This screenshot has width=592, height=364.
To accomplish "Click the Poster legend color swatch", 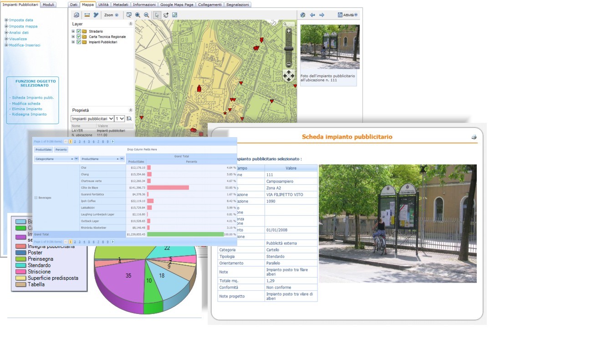I will (x=20, y=253).
